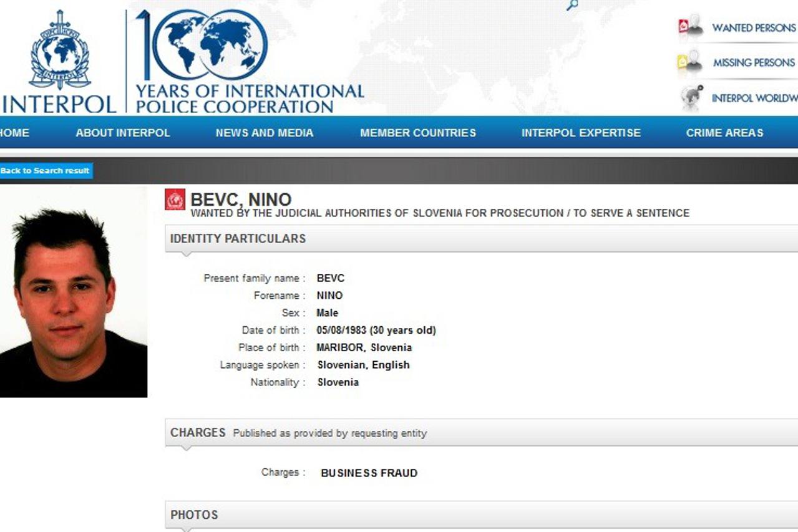Click the red notice icon beside the name
Image resolution: width=798 pixels, height=532 pixels.
175,200
